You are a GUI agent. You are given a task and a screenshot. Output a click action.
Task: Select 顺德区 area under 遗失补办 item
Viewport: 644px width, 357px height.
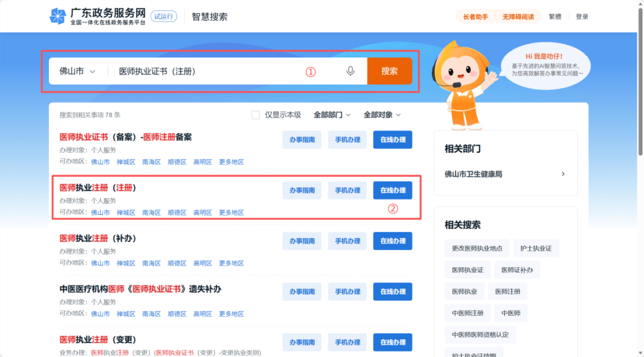click(177, 313)
